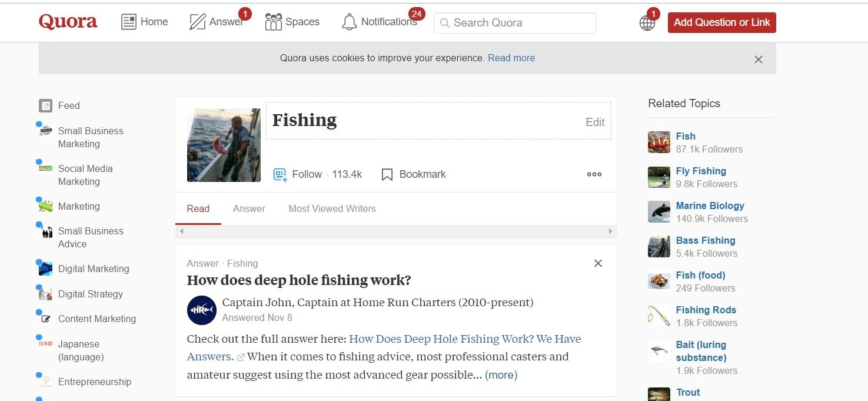Click the tab bar left scroll arrow

click(x=182, y=231)
